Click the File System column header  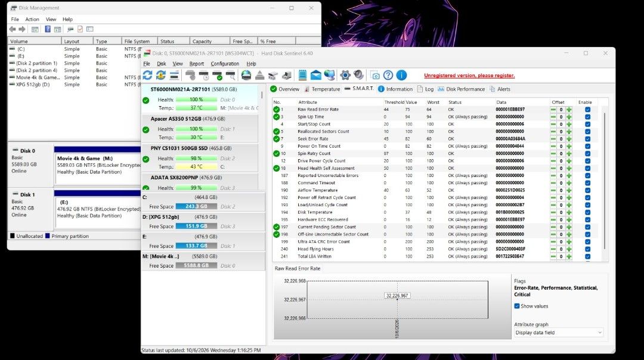point(139,41)
